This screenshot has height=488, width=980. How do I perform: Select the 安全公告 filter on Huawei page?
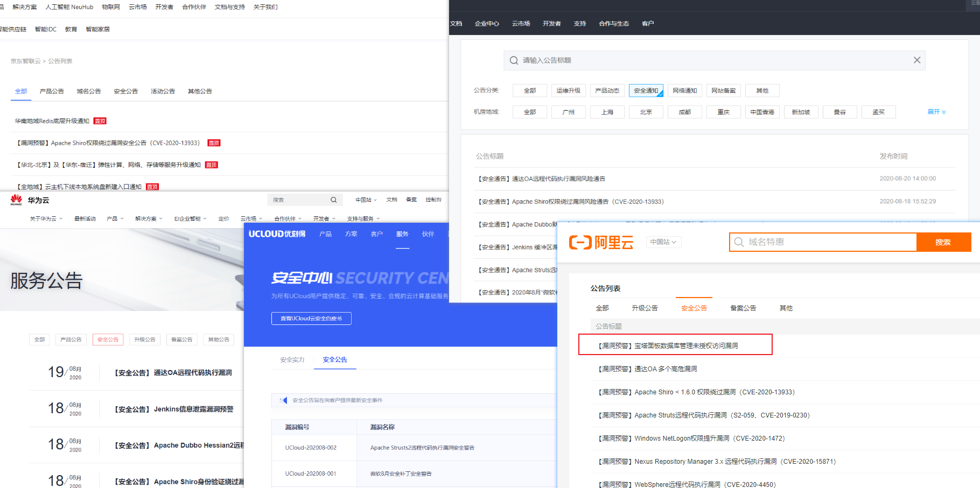108,340
